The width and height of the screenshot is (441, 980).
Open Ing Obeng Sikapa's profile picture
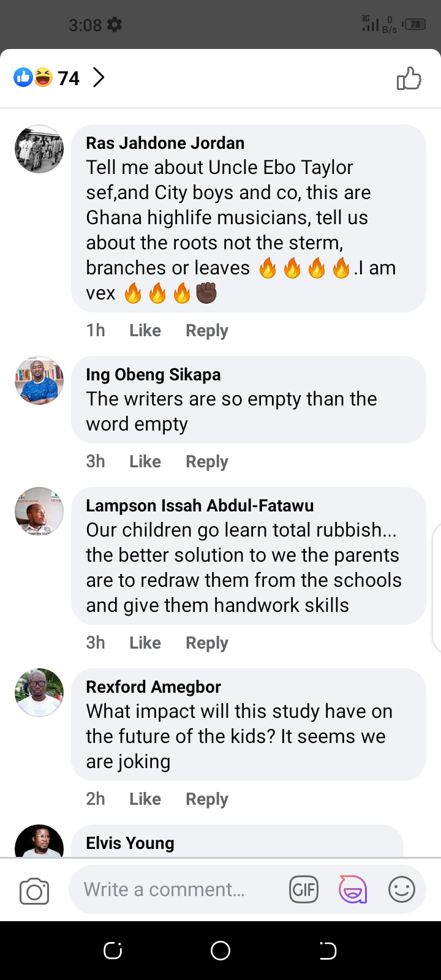point(39,380)
